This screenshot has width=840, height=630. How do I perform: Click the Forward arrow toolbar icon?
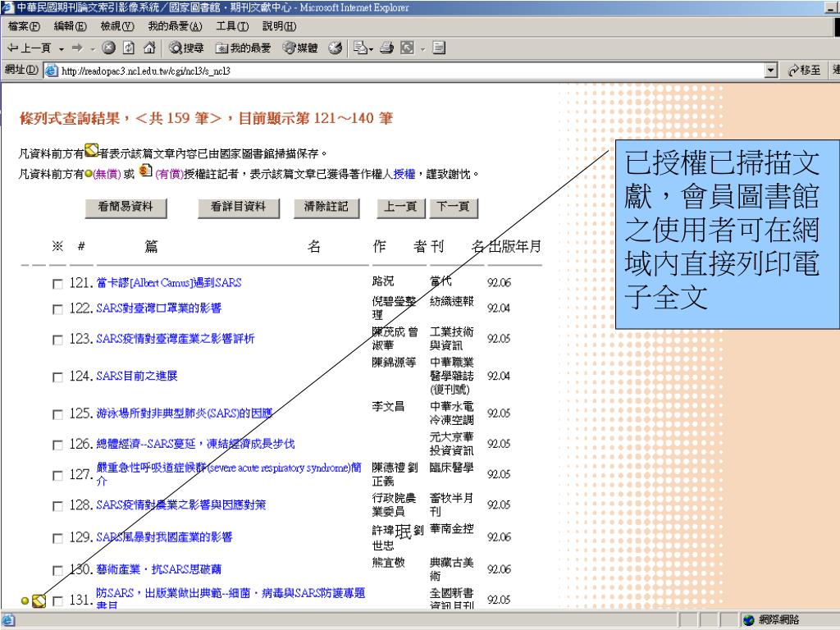pos(78,48)
